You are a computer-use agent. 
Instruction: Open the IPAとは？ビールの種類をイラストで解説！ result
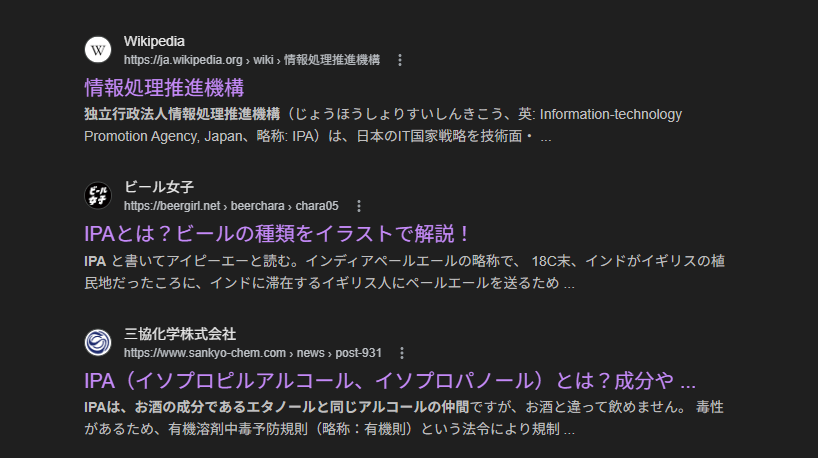point(277,234)
